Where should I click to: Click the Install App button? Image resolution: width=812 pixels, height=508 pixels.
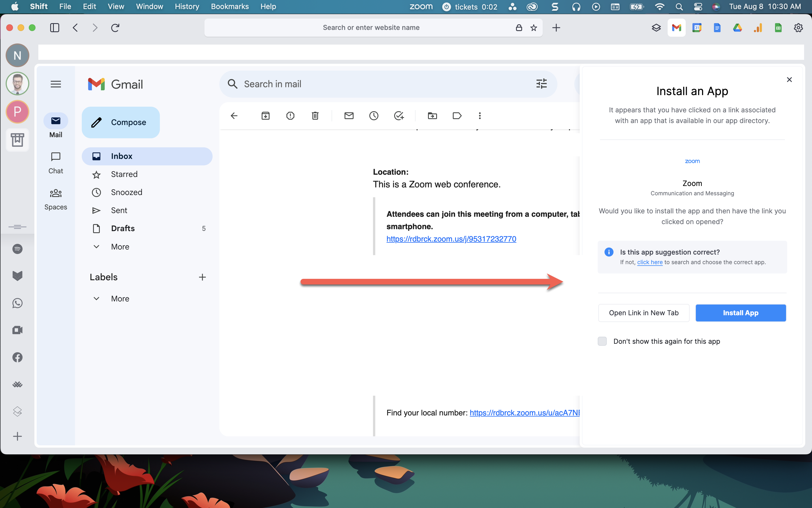tap(741, 313)
